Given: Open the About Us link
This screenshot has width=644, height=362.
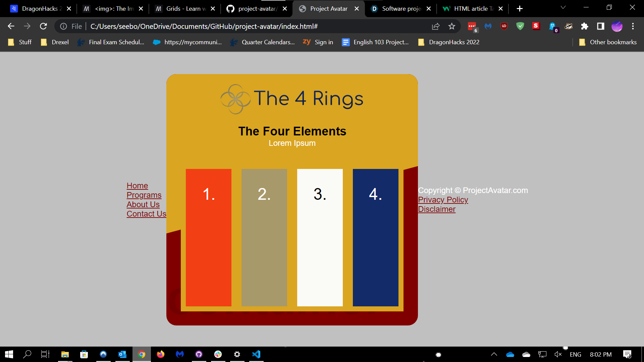Looking at the screenshot, I should pos(143,204).
